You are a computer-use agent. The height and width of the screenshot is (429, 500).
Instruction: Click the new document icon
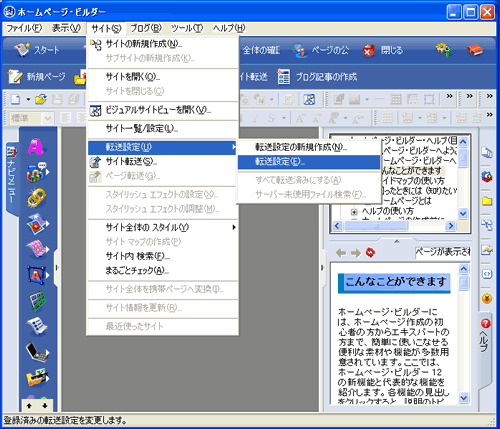(x=15, y=99)
